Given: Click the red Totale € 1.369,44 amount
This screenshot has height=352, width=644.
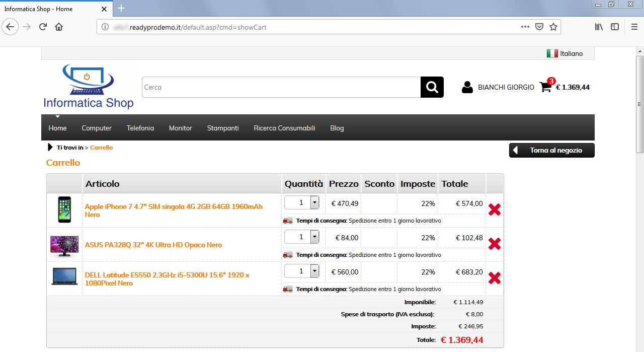Looking at the screenshot, I should [462, 340].
